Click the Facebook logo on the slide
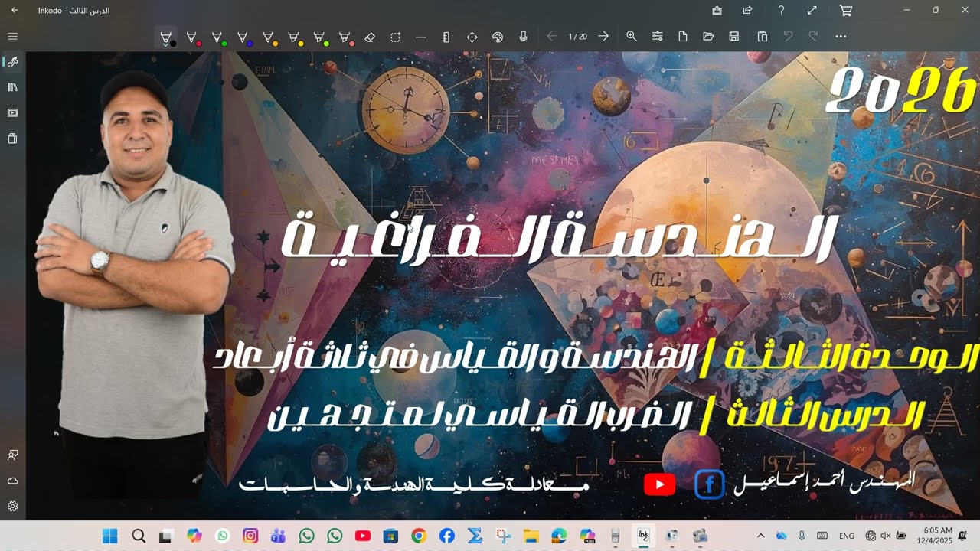Screen dimensions: 980x551 [x=709, y=484]
